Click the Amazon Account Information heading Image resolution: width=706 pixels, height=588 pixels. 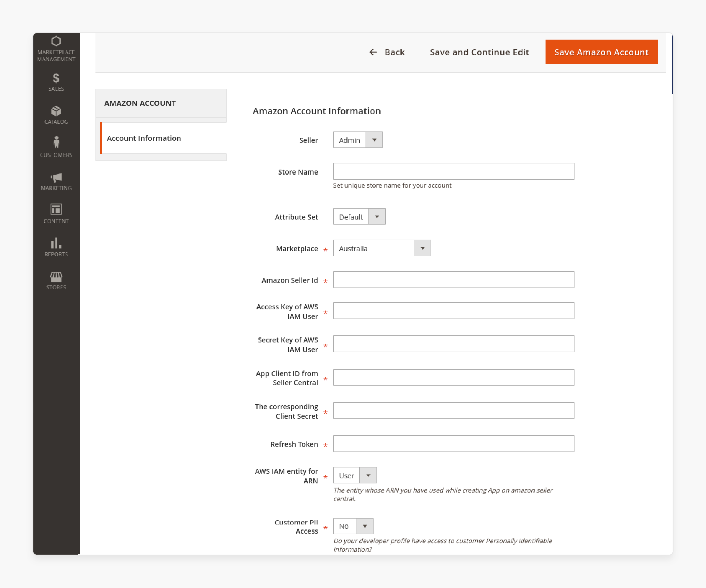click(x=316, y=111)
